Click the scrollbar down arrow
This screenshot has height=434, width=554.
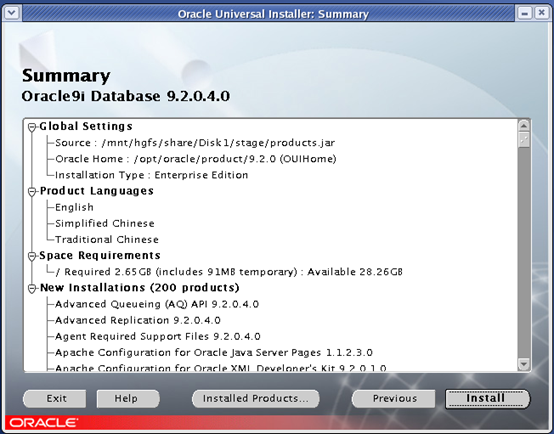click(524, 364)
